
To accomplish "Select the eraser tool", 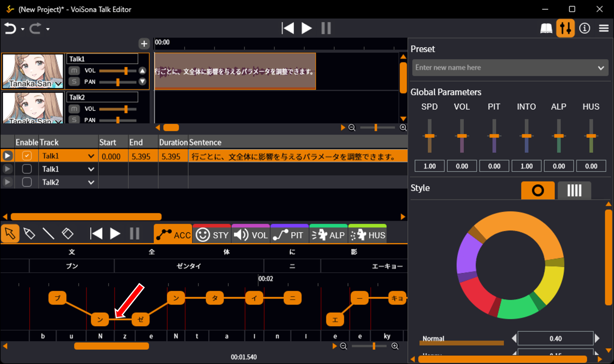I will (68, 234).
